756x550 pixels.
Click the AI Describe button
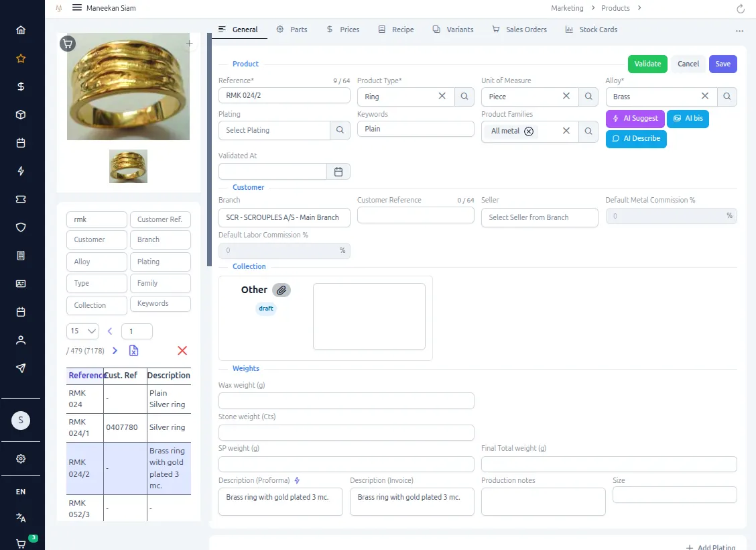tap(636, 139)
